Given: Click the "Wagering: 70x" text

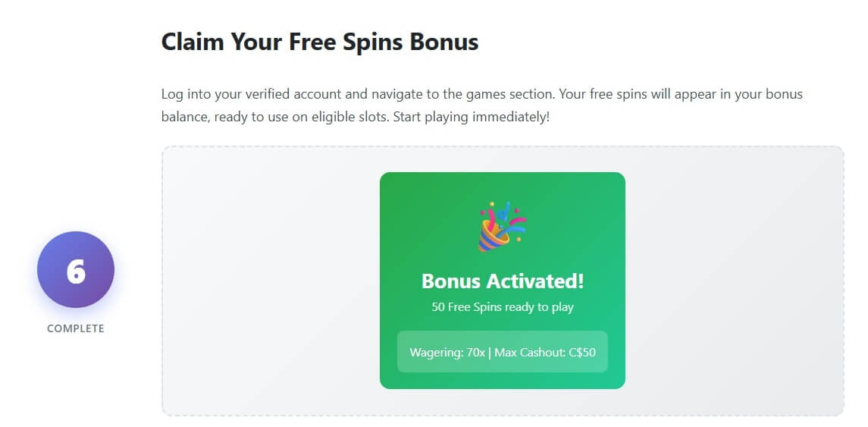Looking at the screenshot, I should click(447, 353).
